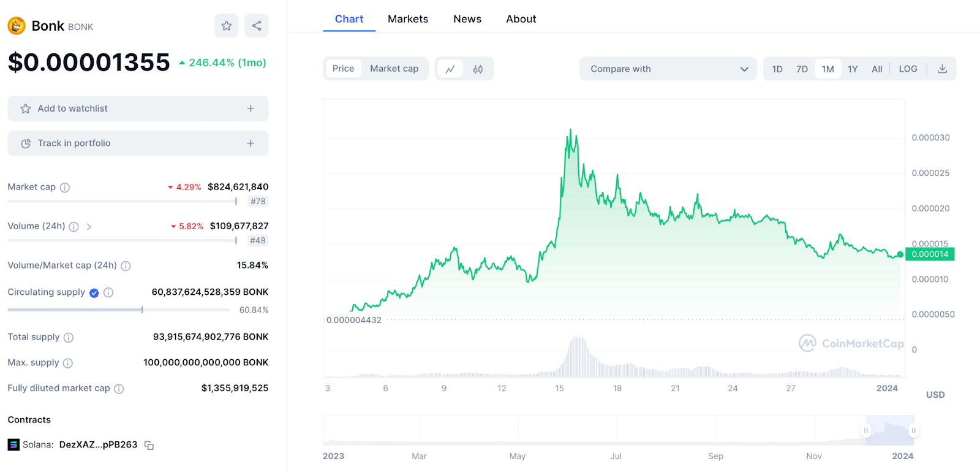Show Volume/Market cap info tooltip

pos(126,266)
